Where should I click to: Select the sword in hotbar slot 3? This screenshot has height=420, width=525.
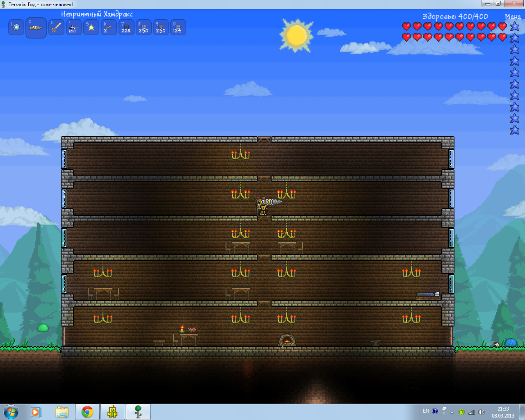56,27
